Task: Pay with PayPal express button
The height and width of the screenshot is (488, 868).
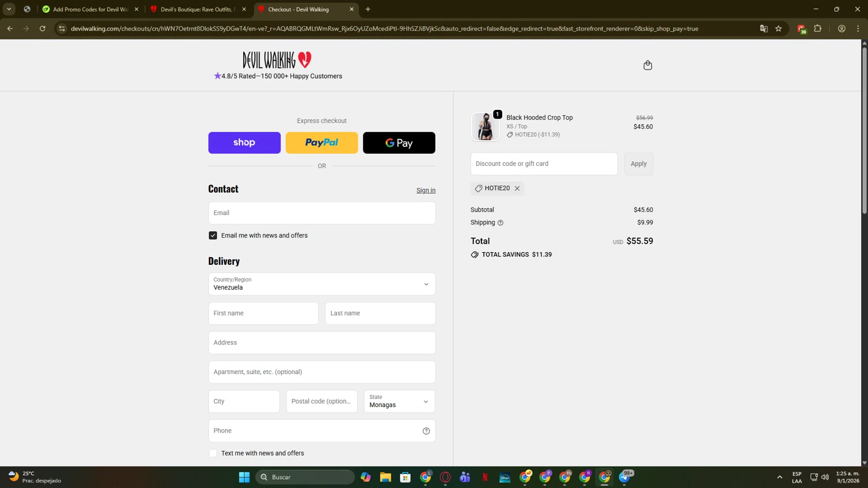Action: 322,143
